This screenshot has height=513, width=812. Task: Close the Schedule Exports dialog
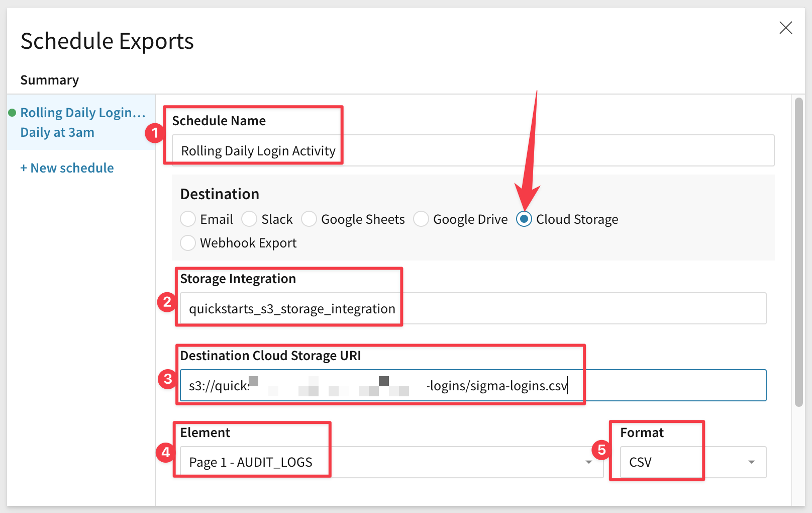tap(786, 28)
